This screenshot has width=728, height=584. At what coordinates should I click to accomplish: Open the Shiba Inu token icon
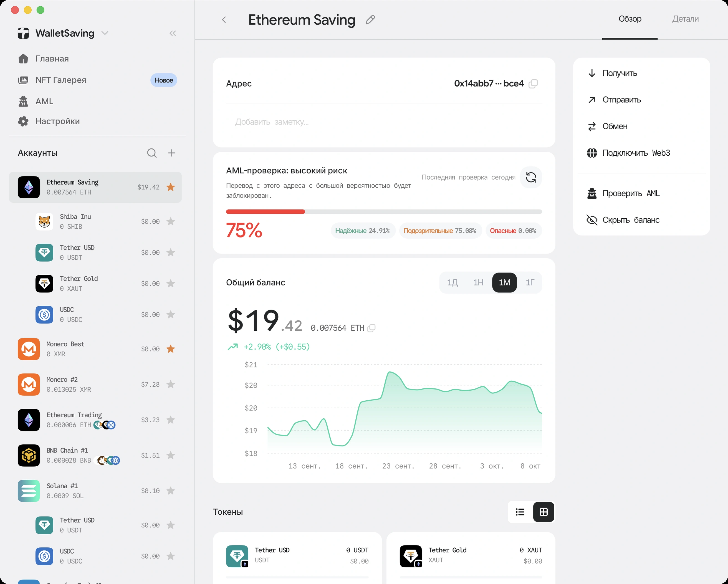pos(44,222)
